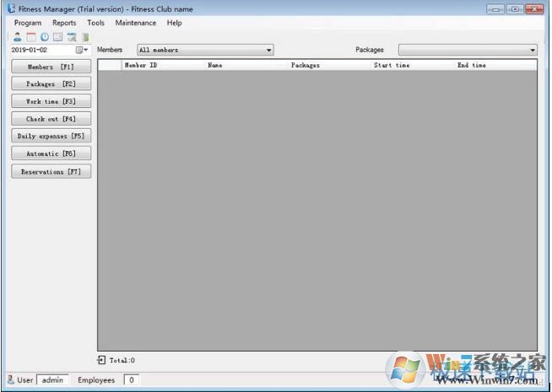Click the member person icon in toolbar

[x=17, y=37]
